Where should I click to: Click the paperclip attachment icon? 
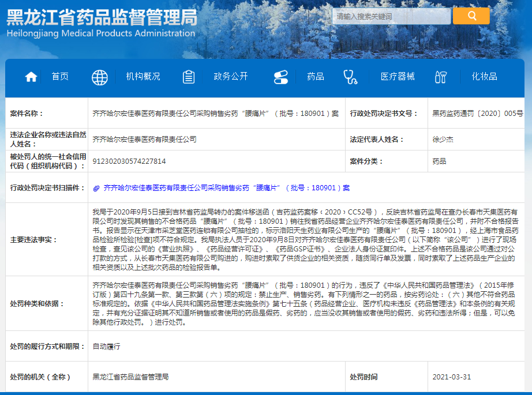pos(96,188)
